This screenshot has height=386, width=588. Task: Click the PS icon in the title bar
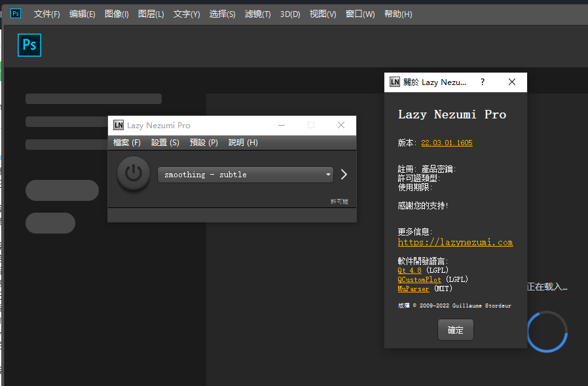pyautogui.click(x=14, y=13)
